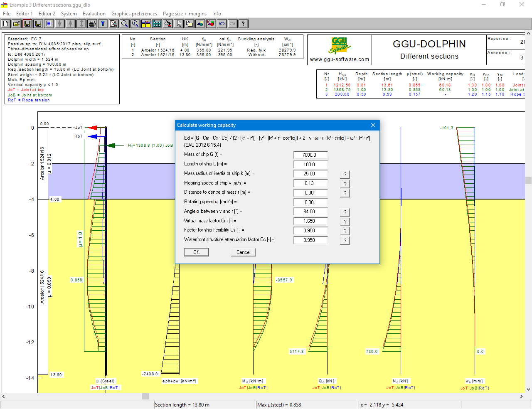Click the paint bucket colour icon

tap(168, 24)
